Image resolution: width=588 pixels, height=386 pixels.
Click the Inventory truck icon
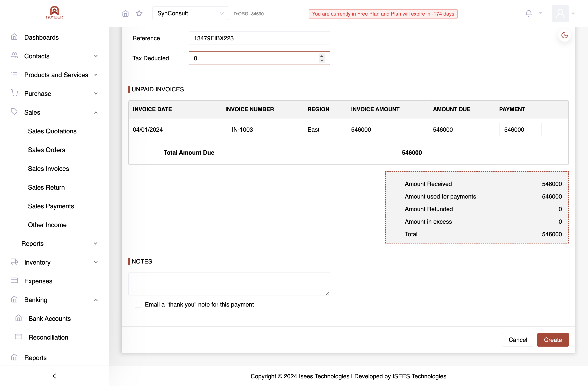tap(14, 262)
